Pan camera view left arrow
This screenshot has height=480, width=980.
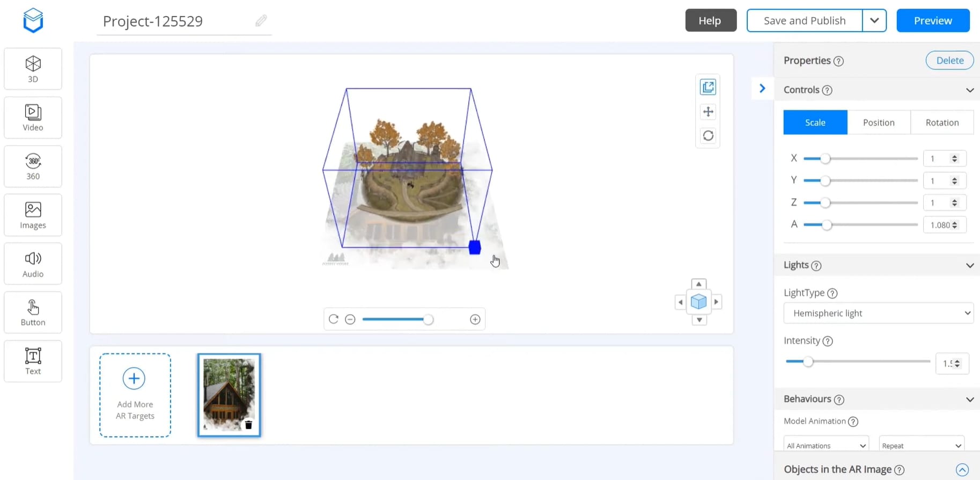click(681, 302)
